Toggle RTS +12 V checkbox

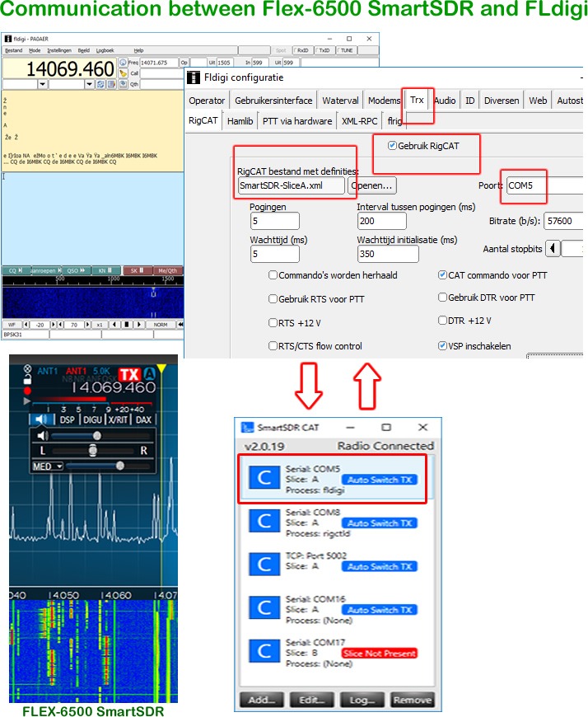point(273,322)
